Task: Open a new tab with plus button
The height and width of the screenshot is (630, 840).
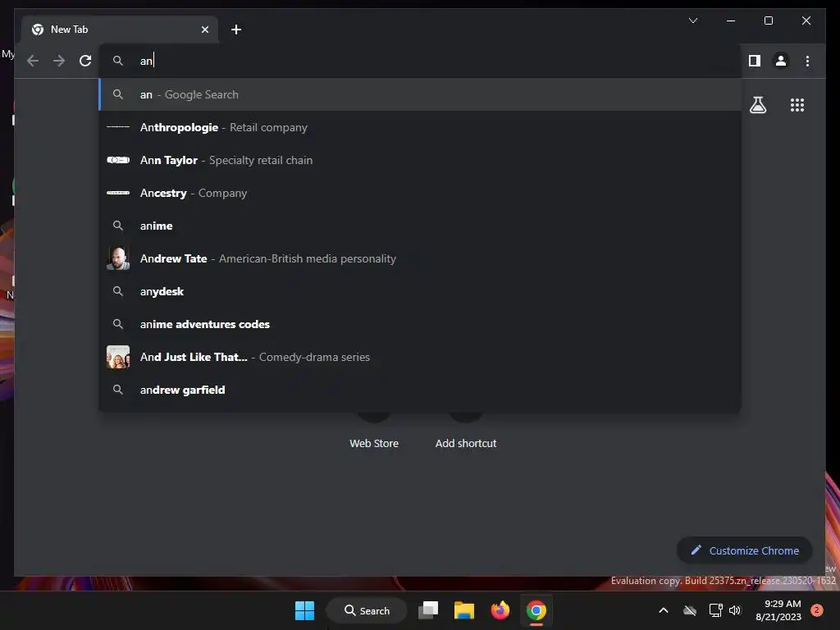Action: 236,30
